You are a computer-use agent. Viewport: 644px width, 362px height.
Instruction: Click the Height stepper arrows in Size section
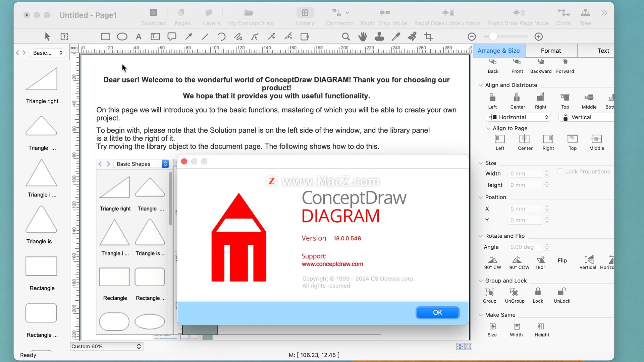click(x=547, y=185)
